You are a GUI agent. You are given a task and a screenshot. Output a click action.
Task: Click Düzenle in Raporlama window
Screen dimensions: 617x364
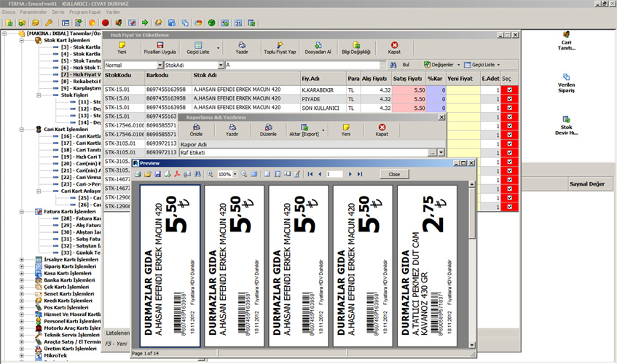[x=268, y=130]
